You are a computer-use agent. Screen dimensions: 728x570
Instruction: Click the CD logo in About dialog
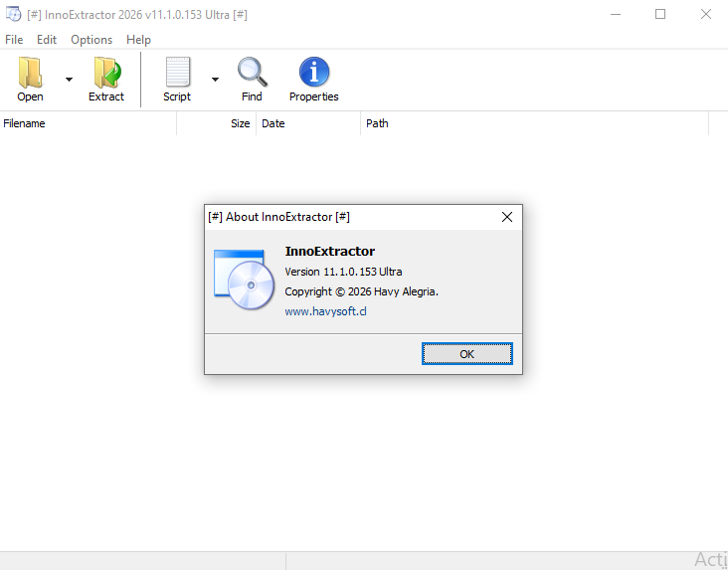(245, 280)
